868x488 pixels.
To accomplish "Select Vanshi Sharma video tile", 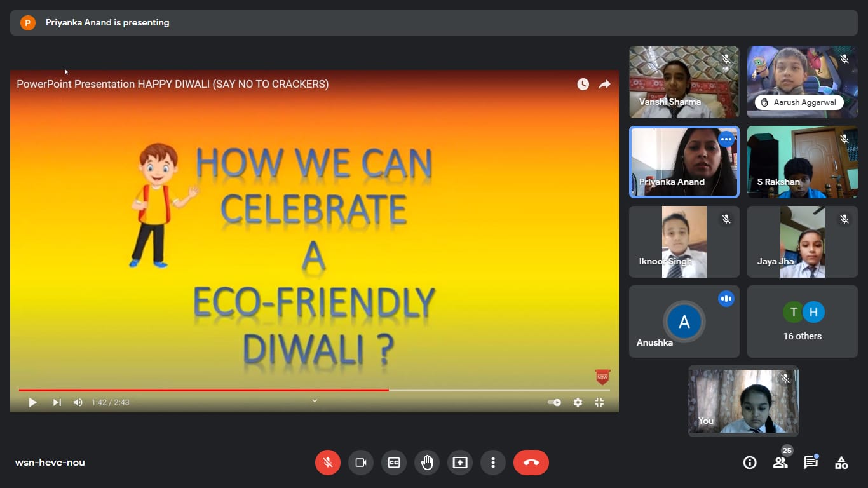I will click(x=684, y=82).
